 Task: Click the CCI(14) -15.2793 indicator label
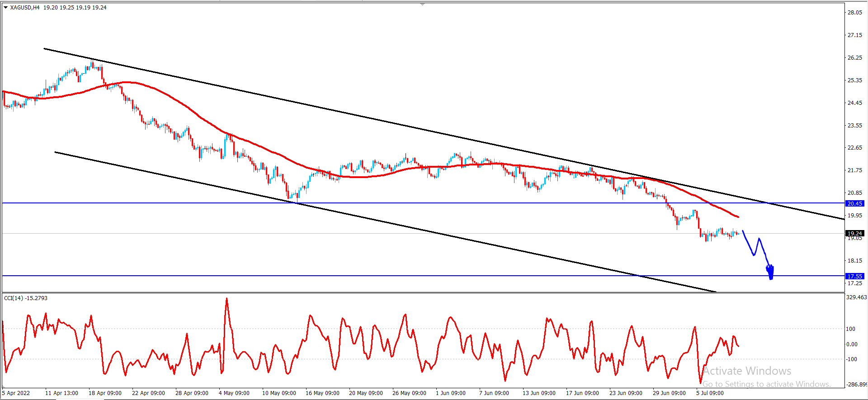(26, 298)
